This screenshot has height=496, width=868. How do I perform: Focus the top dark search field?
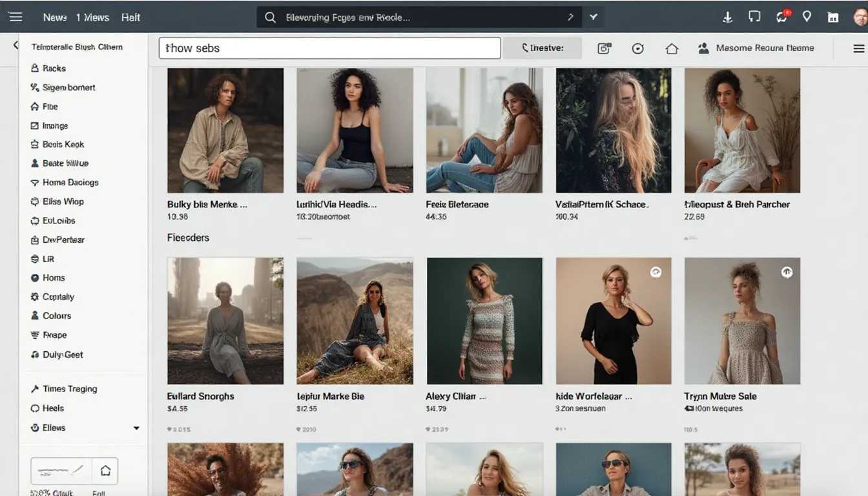[x=419, y=17]
